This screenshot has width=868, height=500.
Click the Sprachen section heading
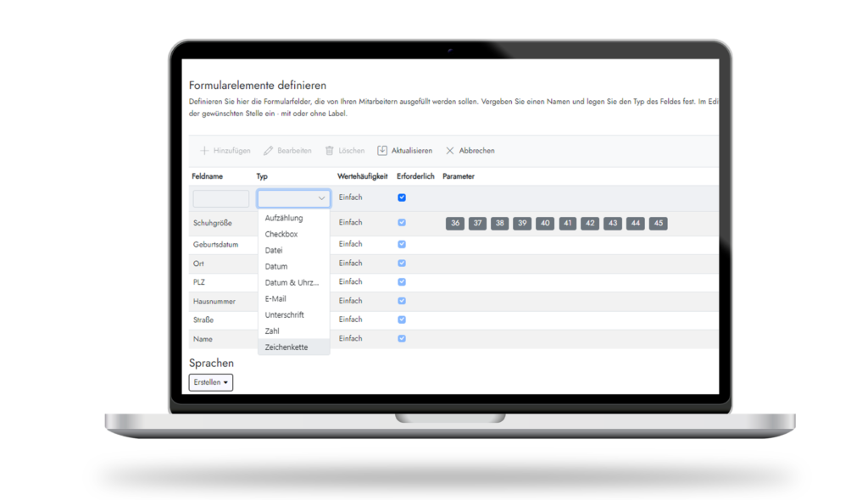tap(211, 363)
